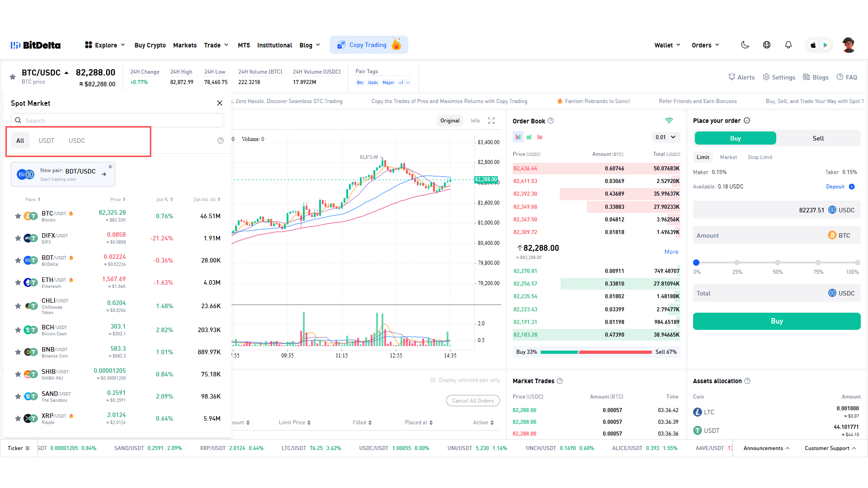This screenshot has width=868, height=488.
Task: Favorite BTC/USDC pair star in header
Action: pyautogui.click(x=13, y=77)
